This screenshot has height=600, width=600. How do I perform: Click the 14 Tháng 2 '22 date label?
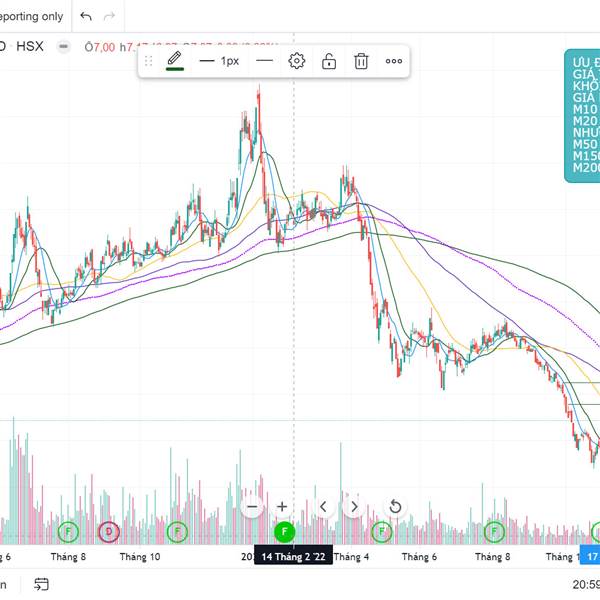click(x=293, y=557)
